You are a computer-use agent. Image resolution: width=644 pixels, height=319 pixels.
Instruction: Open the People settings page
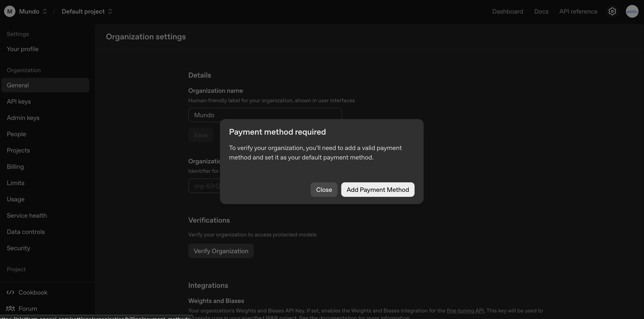click(x=16, y=134)
